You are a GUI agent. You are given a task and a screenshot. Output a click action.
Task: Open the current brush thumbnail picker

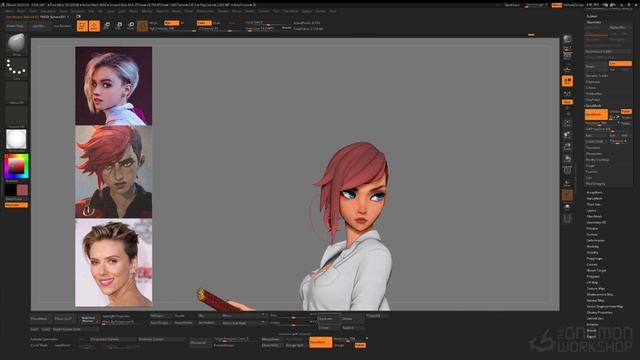point(16,44)
